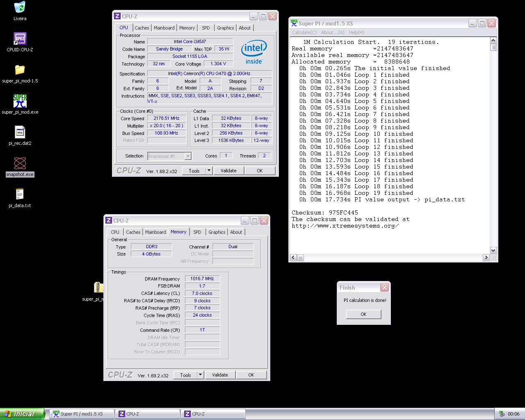Screen dimensions: 525x420
Task: Close the Finish dialog with the X
Action: [x=384, y=288]
